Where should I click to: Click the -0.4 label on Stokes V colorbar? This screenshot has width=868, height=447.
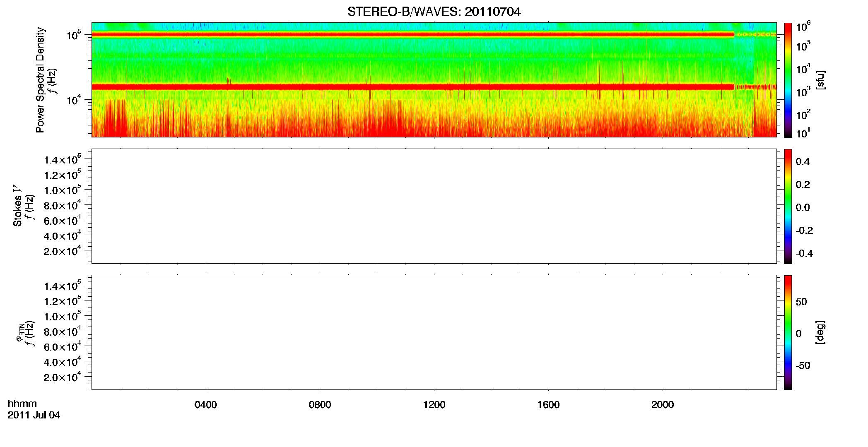coord(804,254)
